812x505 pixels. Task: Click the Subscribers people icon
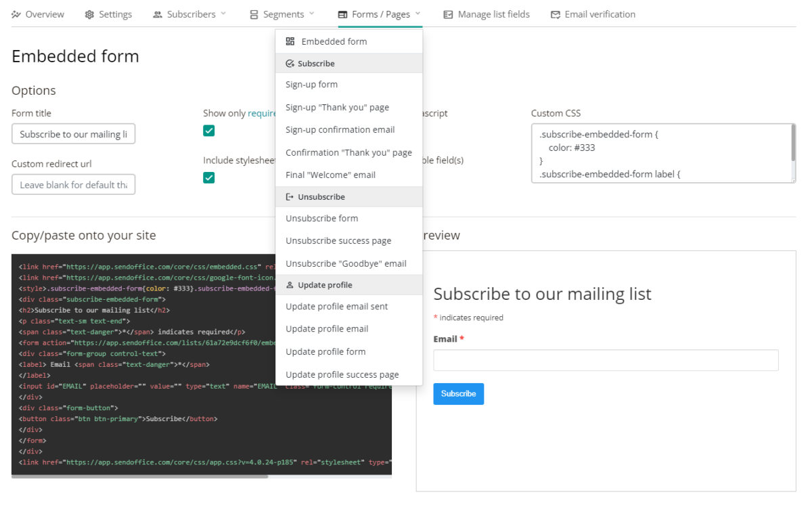coord(158,14)
